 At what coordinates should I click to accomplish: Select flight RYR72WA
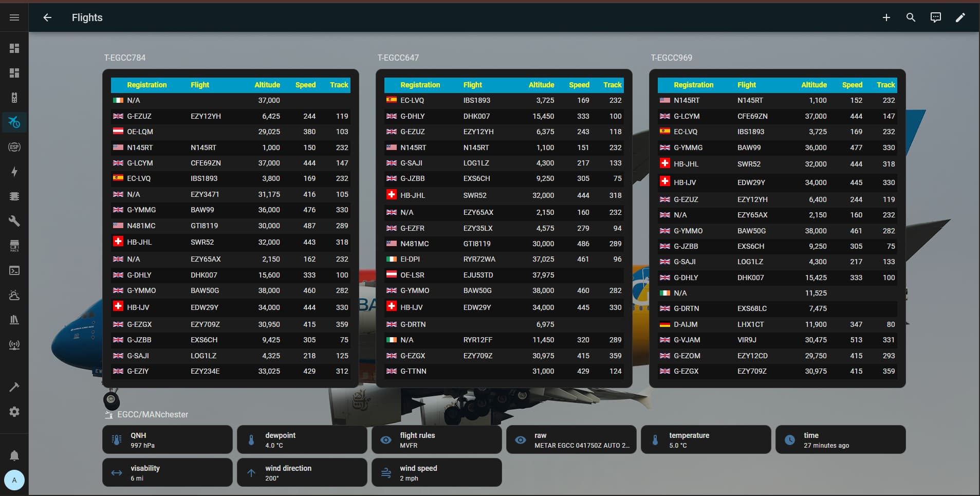pyautogui.click(x=479, y=259)
